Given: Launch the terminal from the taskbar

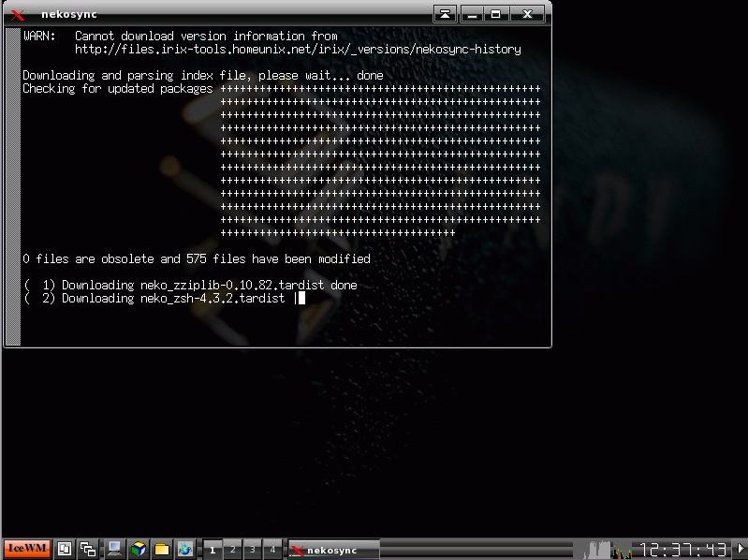Looking at the screenshot, I should pos(113,550).
